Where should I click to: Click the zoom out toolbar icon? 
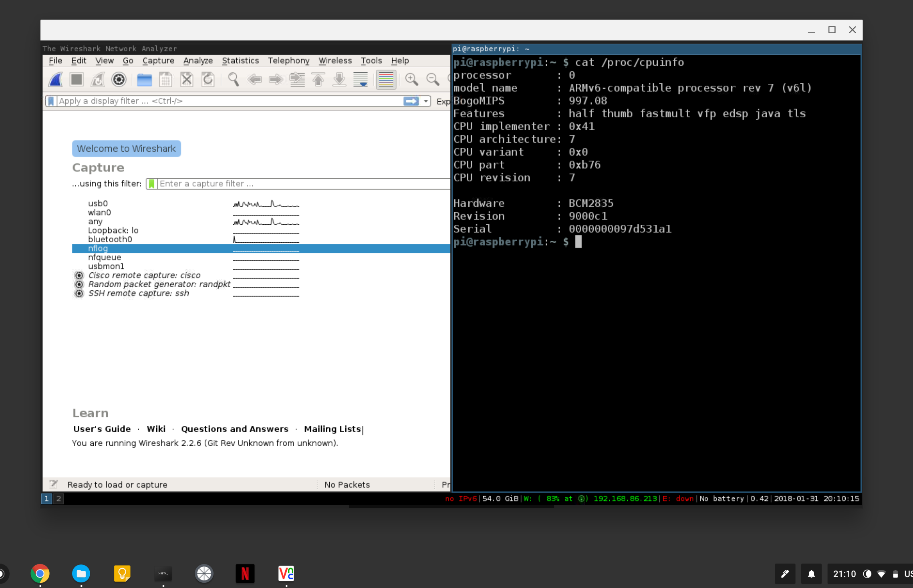tap(433, 80)
